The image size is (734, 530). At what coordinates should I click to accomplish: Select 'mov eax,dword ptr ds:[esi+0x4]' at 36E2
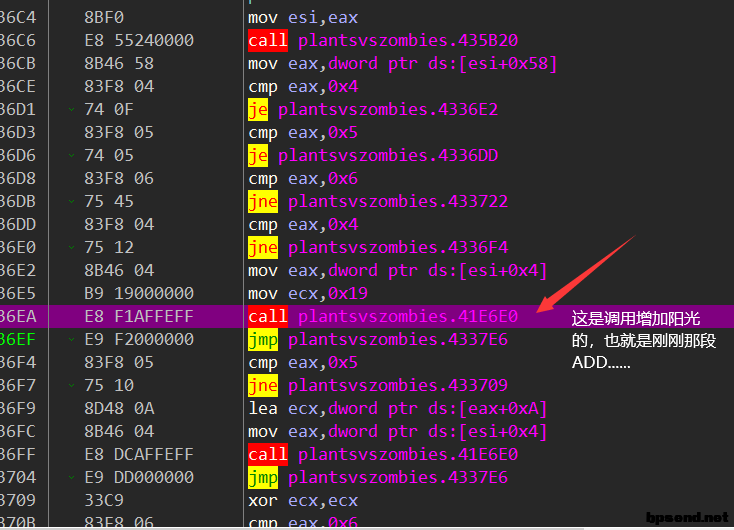tap(398, 271)
